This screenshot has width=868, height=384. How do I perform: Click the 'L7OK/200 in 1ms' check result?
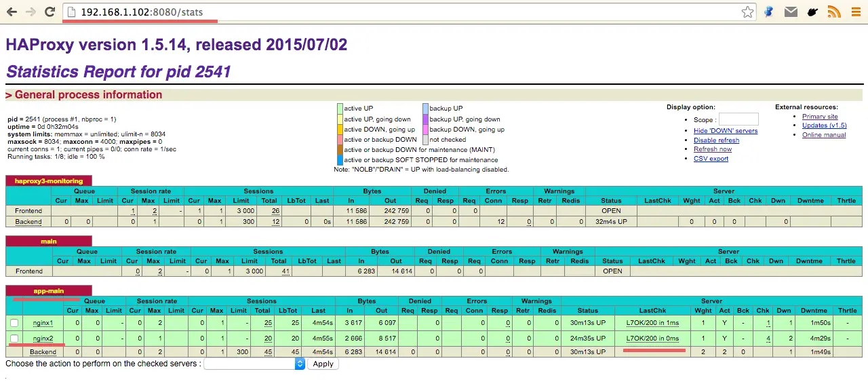(x=652, y=323)
